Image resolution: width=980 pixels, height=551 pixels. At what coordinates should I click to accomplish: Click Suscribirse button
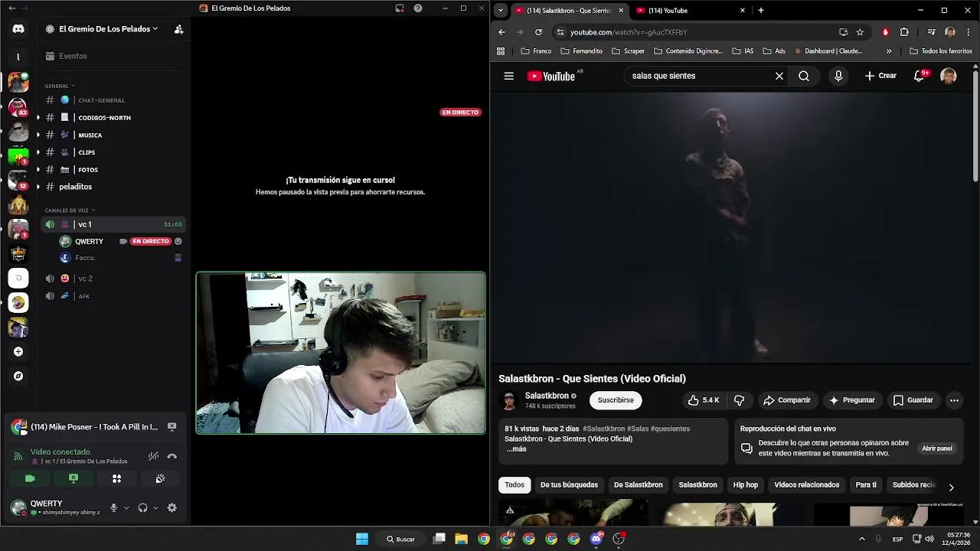pos(616,400)
